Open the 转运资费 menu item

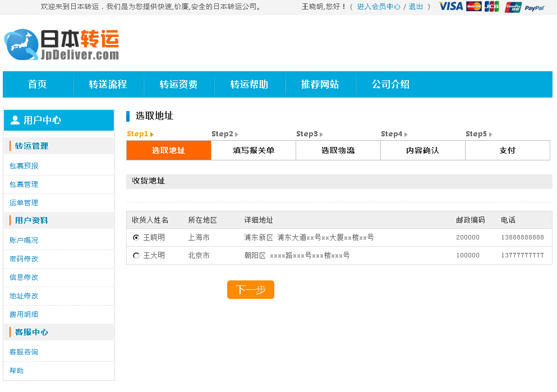[x=179, y=84]
